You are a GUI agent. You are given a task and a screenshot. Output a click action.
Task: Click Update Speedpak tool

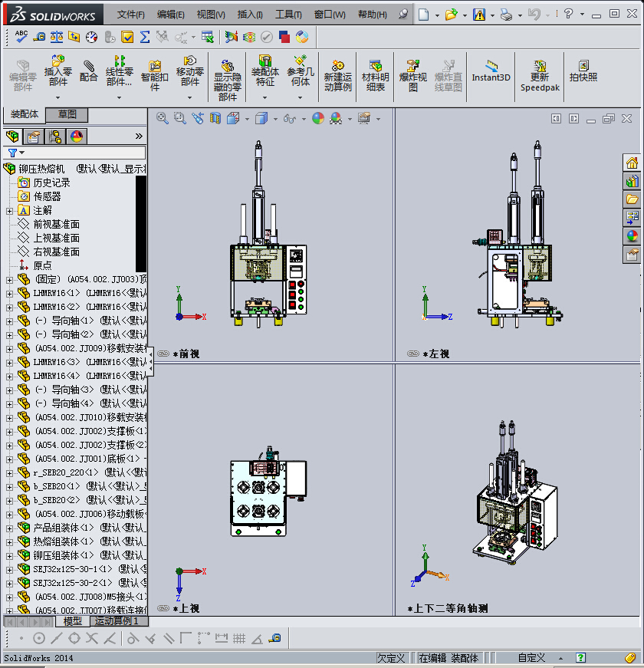pos(540,76)
